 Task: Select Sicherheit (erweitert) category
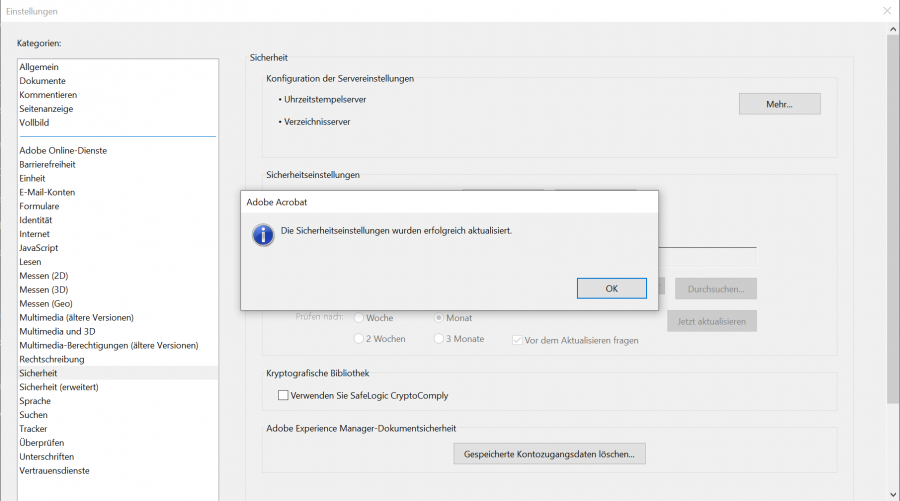point(58,387)
